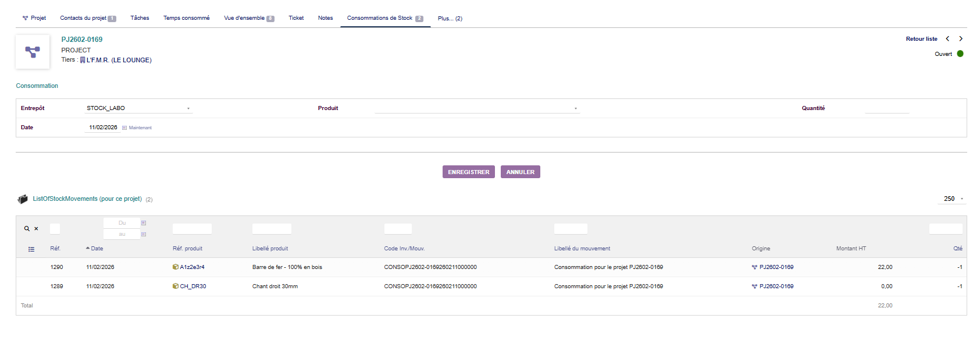
Task: Open calendar picker next to 'Du' field
Action: (144, 223)
